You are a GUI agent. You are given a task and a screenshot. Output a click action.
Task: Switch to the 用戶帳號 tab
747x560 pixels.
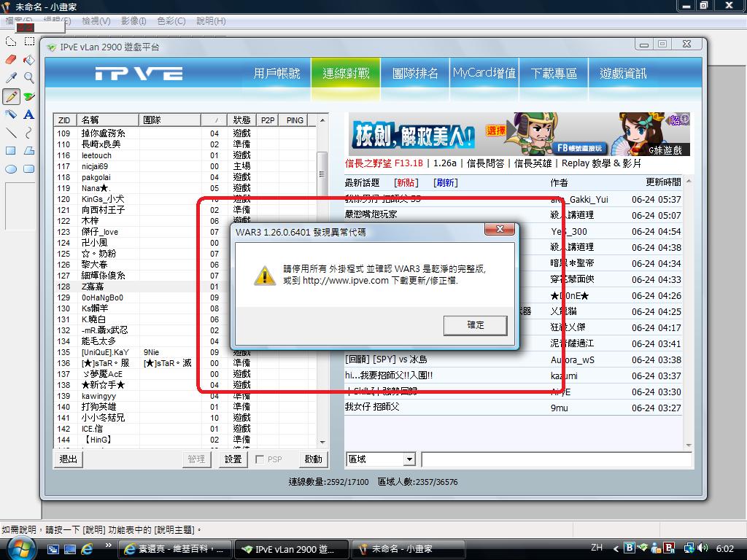click(x=276, y=74)
